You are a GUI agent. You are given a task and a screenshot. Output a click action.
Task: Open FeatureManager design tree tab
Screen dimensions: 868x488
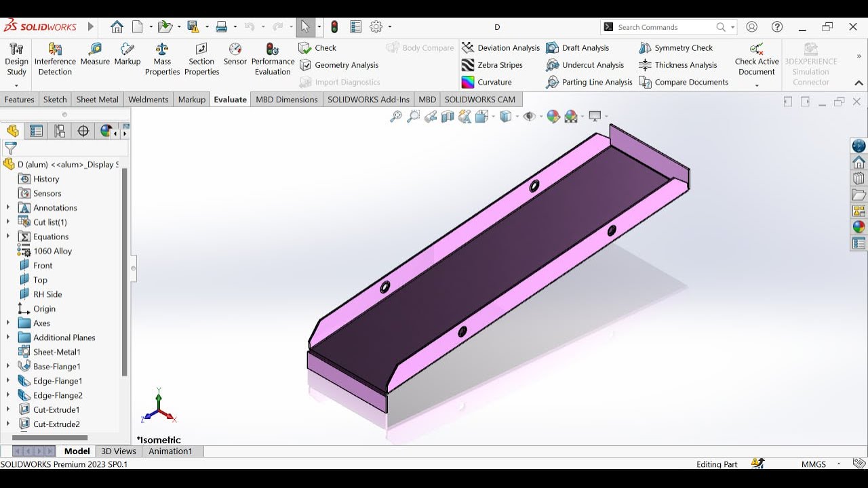[13, 131]
